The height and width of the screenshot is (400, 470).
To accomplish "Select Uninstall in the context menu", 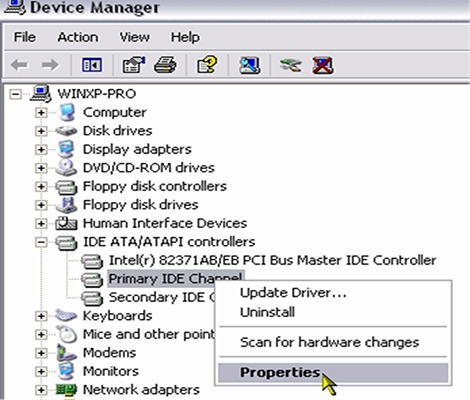I will click(267, 312).
